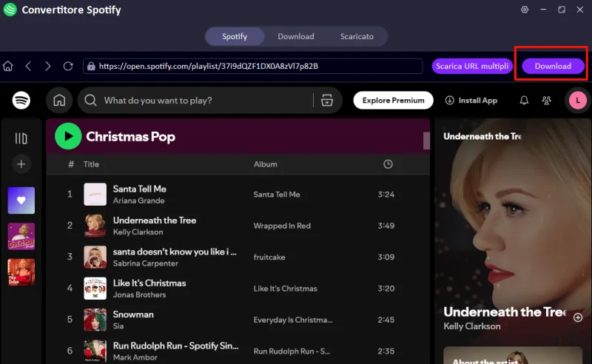Open the Browse icon in search bar
Image resolution: width=592 pixels, height=364 pixels.
(x=327, y=101)
